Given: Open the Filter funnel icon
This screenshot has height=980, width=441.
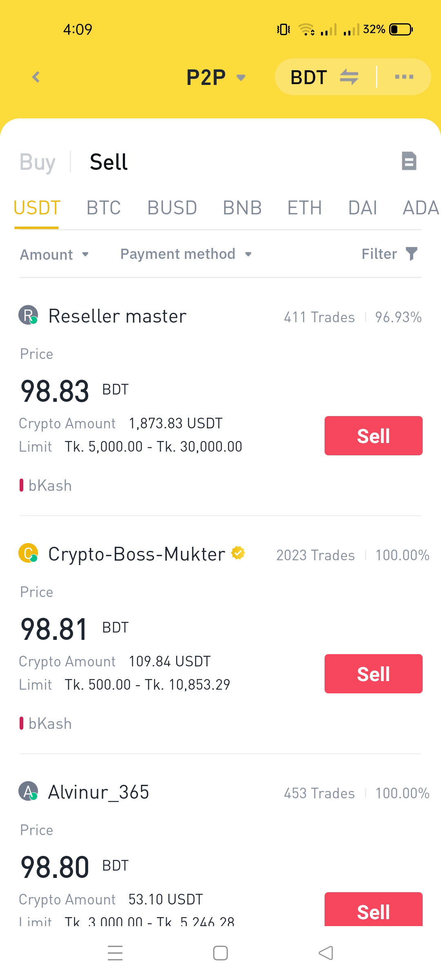Looking at the screenshot, I should [412, 254].
